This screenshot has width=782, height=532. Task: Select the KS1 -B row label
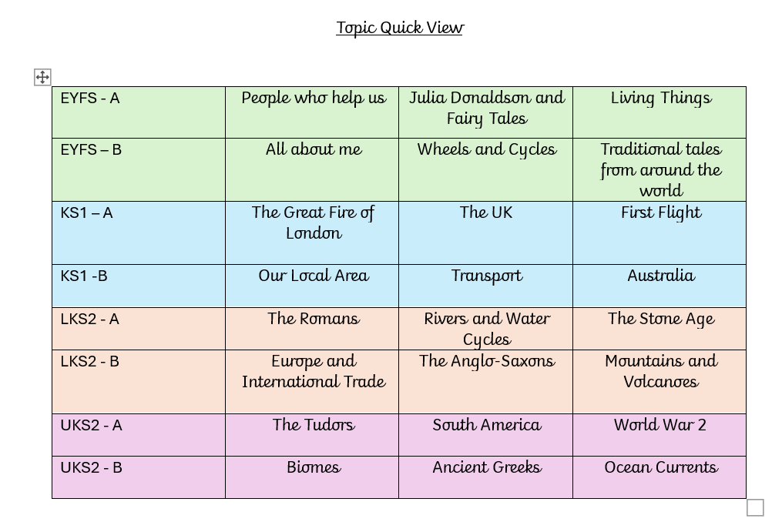(84, 276)
